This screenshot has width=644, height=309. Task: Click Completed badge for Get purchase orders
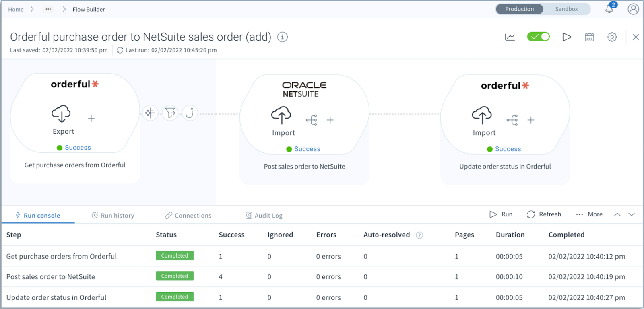175,255
